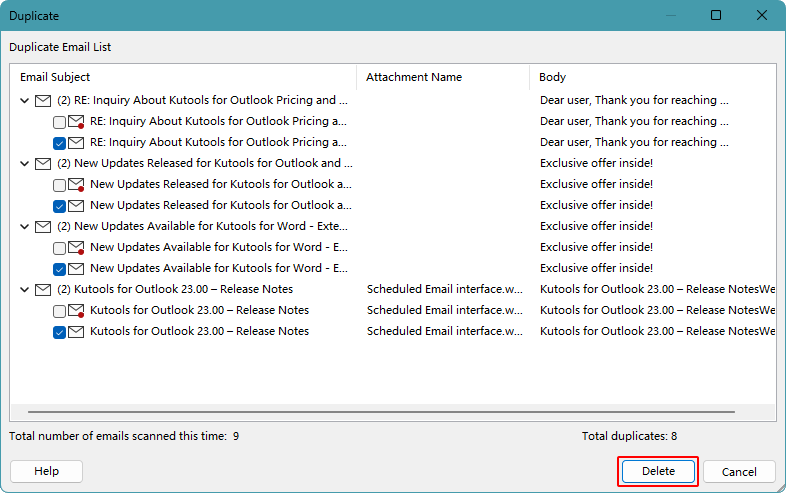Check the first RE: Inquiry email checkbox
Screen dimensions: 786x493
(x=59, y=122)
